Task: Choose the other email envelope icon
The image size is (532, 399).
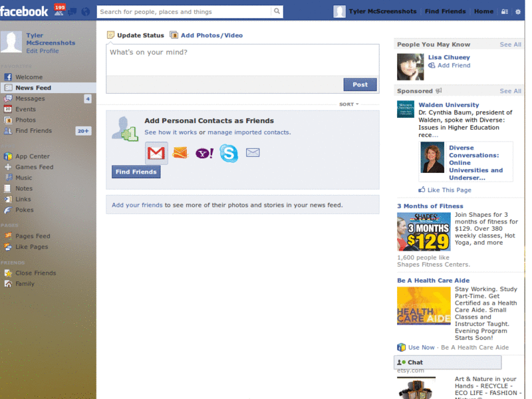Action: [x=253, y=153]
